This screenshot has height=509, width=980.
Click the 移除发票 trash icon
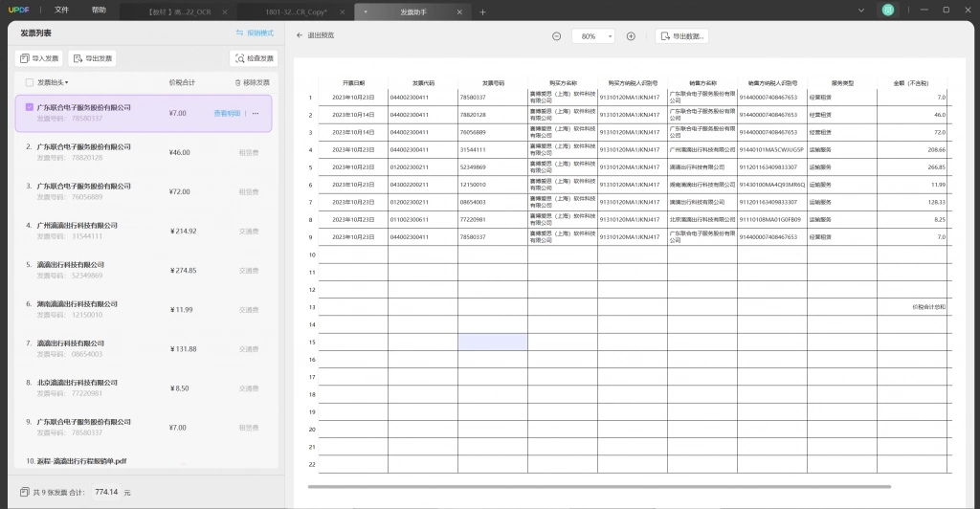pos(237,82)
